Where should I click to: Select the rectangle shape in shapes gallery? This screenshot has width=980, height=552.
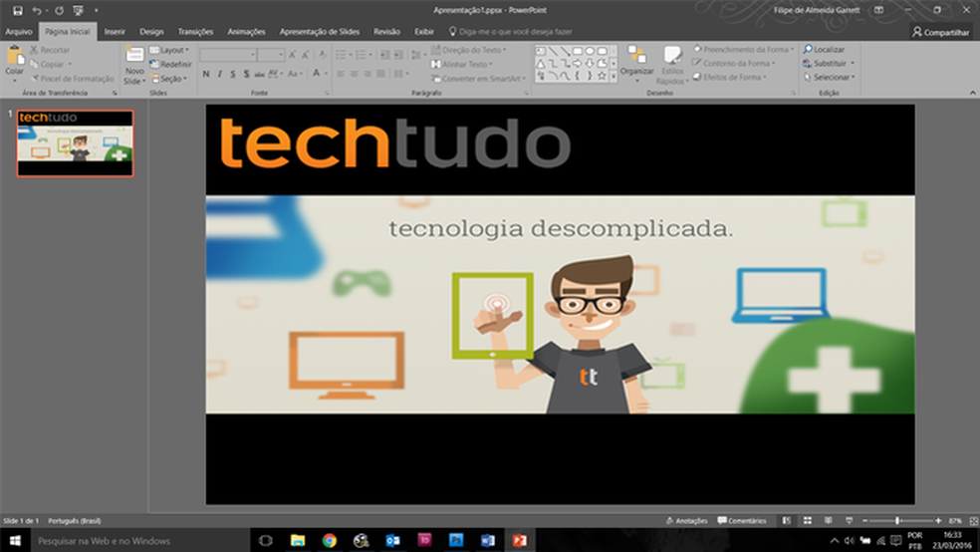[577, 51]
